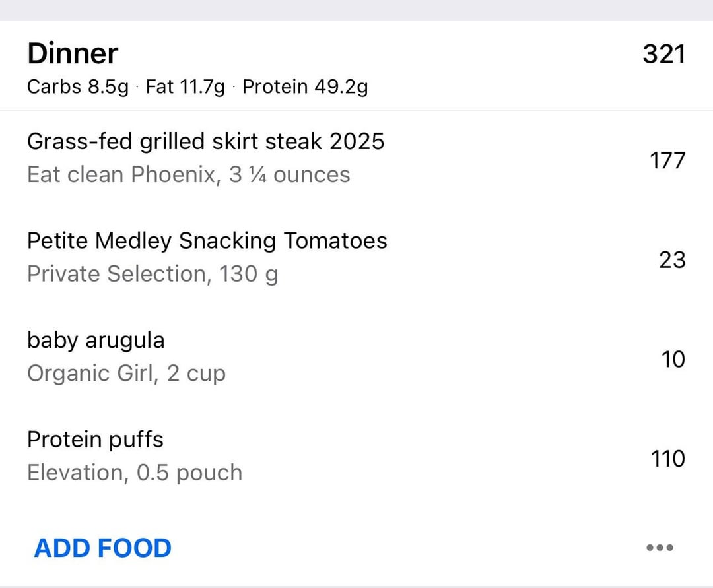Open Petite Medley Snacking Tomatoes entry
This screenshot has width=713, height=588.
coord(207,240)
